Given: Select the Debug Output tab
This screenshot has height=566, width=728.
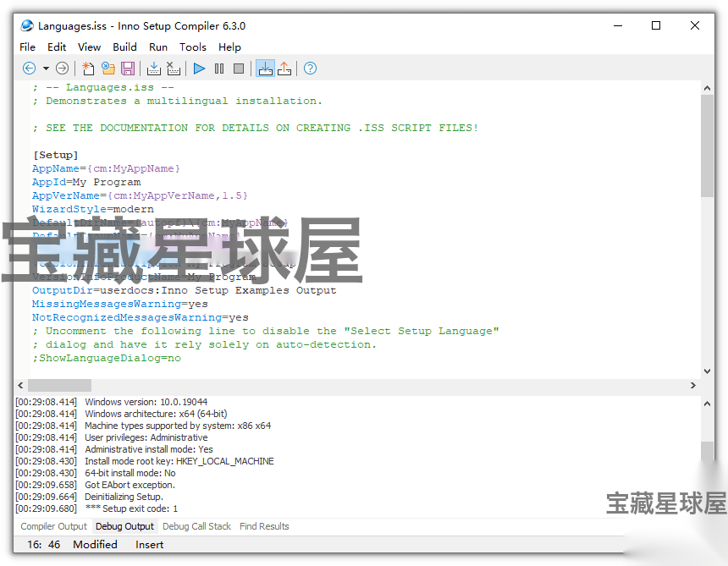Looking at the screenshot, I should coord(124,526).
